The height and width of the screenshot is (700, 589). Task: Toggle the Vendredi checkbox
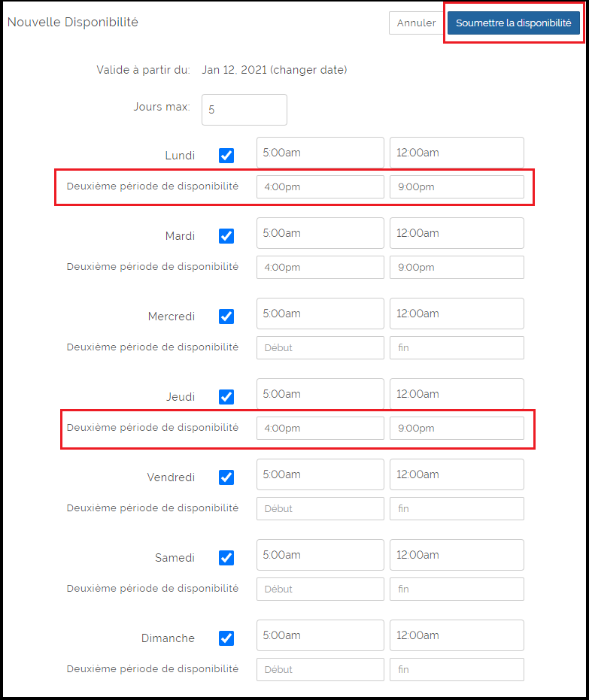tap(226, 477)
